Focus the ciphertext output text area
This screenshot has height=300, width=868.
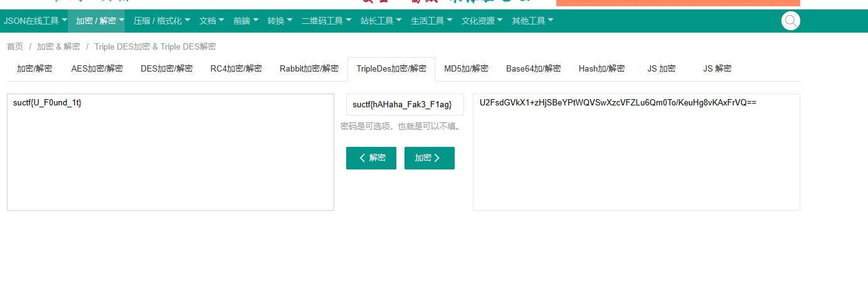pyautogui.click(x=637, y=152)
